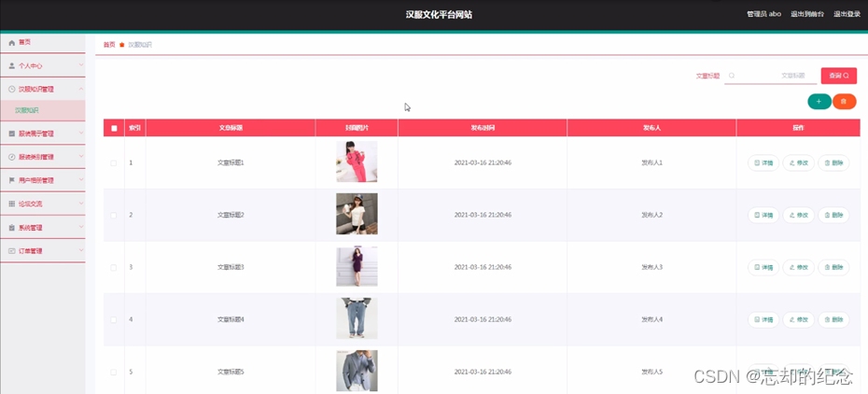Image resolution: width=868 pixels, height=394 pixels.
Task: Check the checkbox for row 1
Action: coord(114,162)
